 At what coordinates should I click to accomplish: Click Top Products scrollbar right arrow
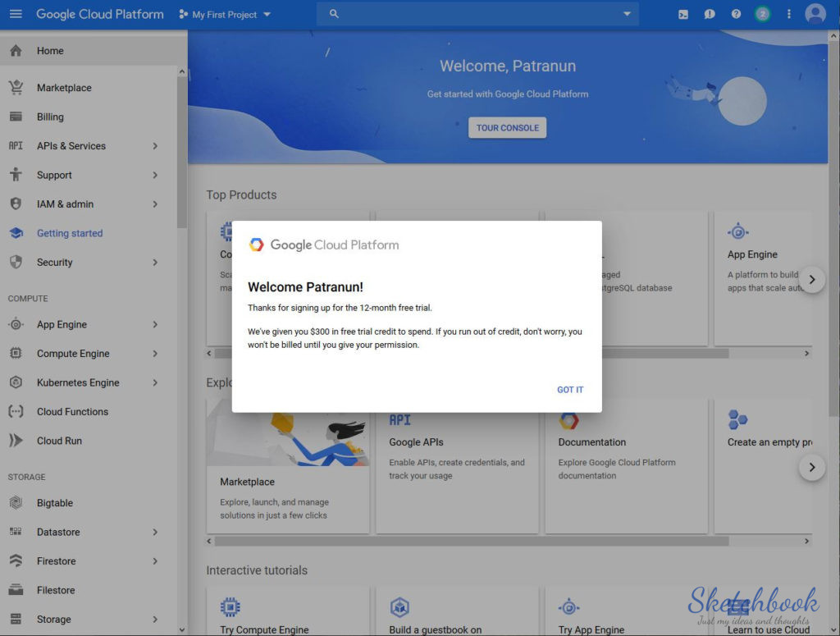click(807, 354)
